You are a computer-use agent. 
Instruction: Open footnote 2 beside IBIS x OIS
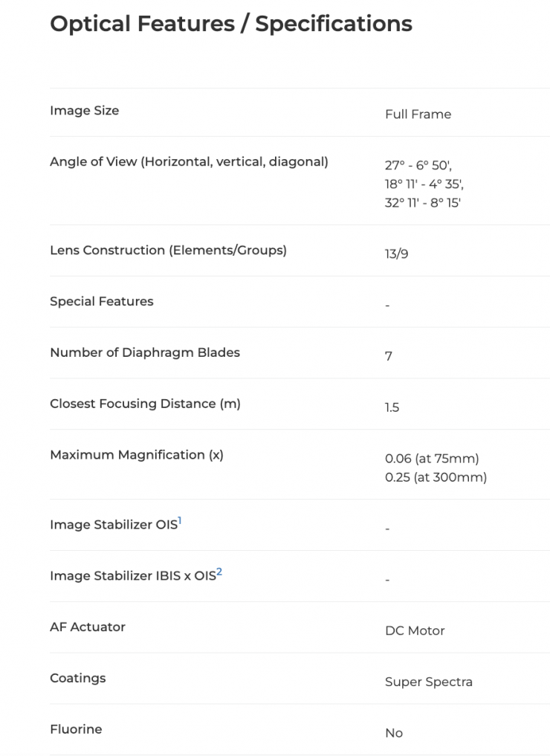(x=219, y=572)
